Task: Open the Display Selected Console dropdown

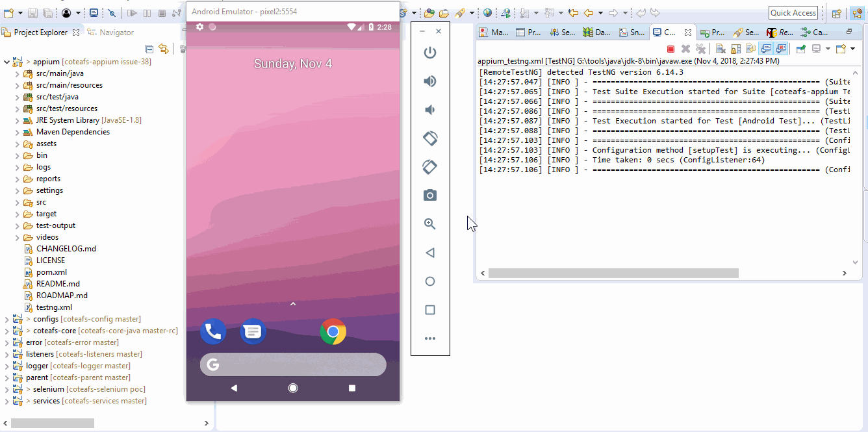Action: point(828,49)
